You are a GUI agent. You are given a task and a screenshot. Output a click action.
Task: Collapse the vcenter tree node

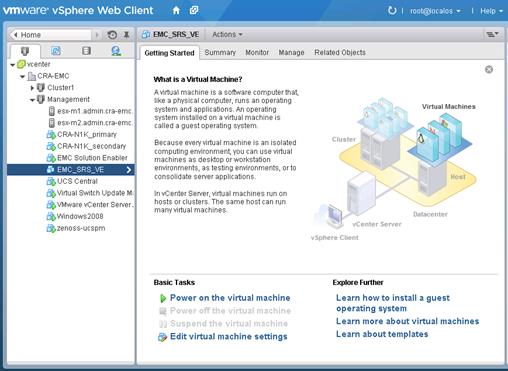(13, 65)
